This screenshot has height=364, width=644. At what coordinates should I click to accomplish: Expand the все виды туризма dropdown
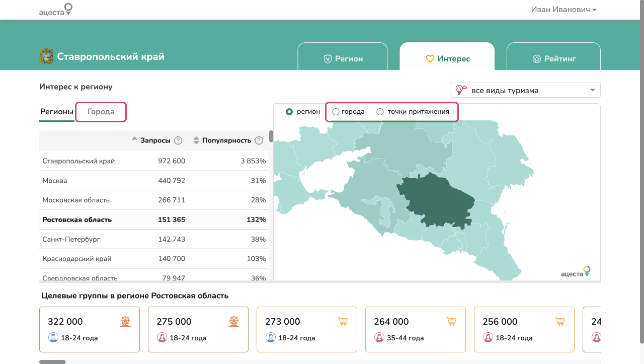click(x=525, y=90)
